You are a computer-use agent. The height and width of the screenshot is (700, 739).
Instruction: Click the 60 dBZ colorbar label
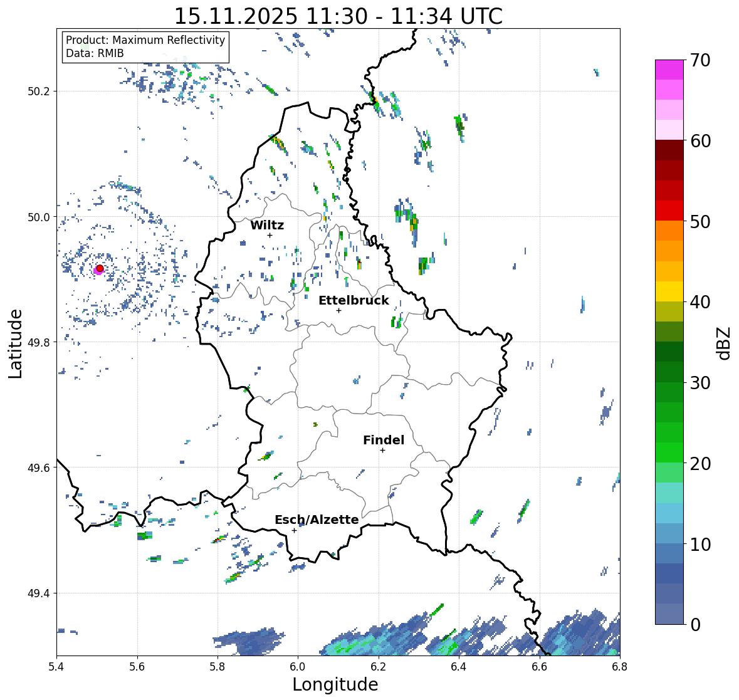pyautogui.click(x=700, y=141)
